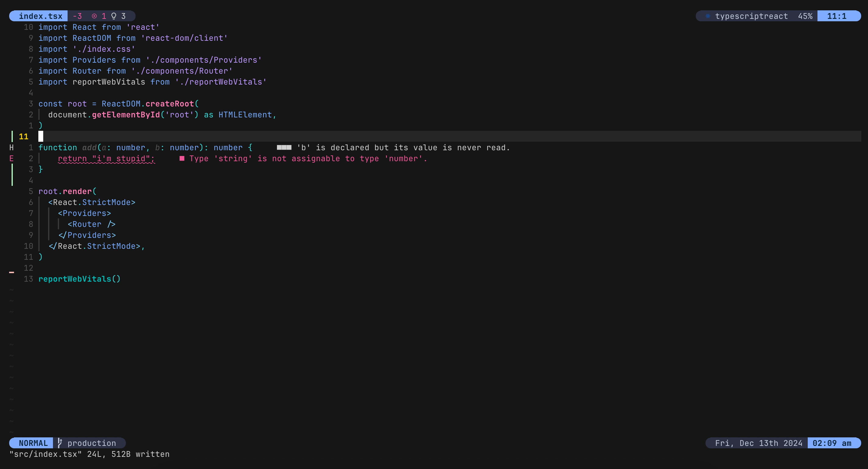The height and width of the screenshot is (469, 868).
Task: Click the 11:1 cursor position indicator
Action: 837,16
